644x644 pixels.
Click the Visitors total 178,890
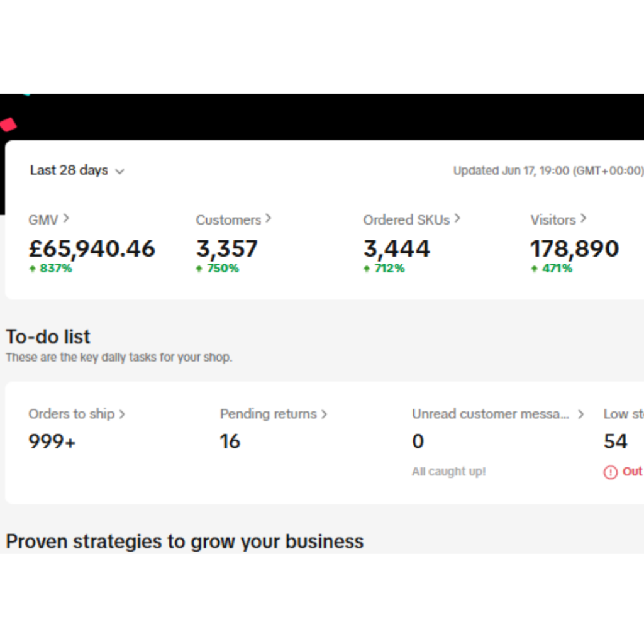[574, 249]
